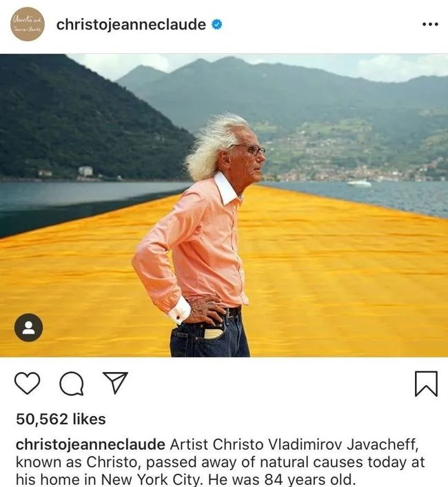Share the post using the paper plane icon
Screen dimensions: 448x487
tap(115, 383)
